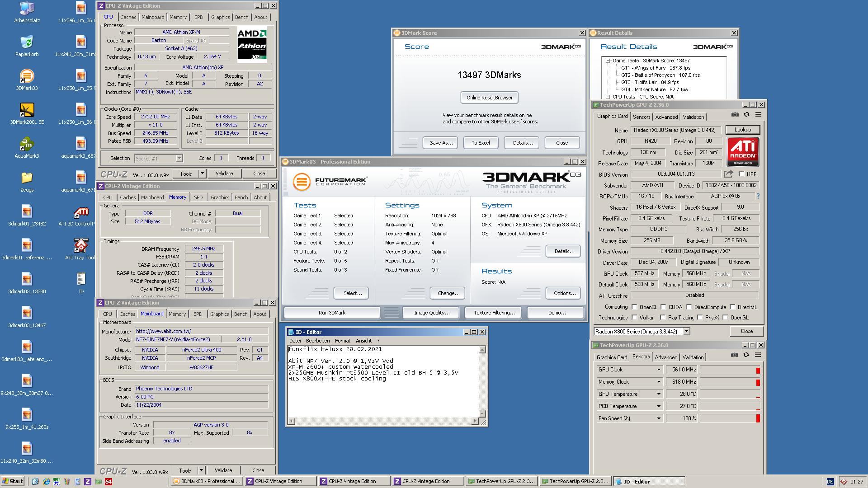The height and width of the screenshot is (488, 868).
Task: Click the Online ResultBrowser button
Action: point(489,98)
